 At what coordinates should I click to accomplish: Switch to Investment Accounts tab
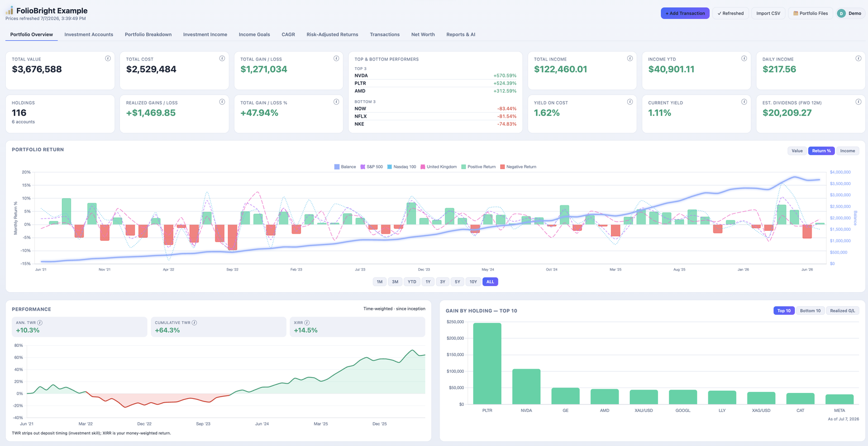click(x=89, y=35)
